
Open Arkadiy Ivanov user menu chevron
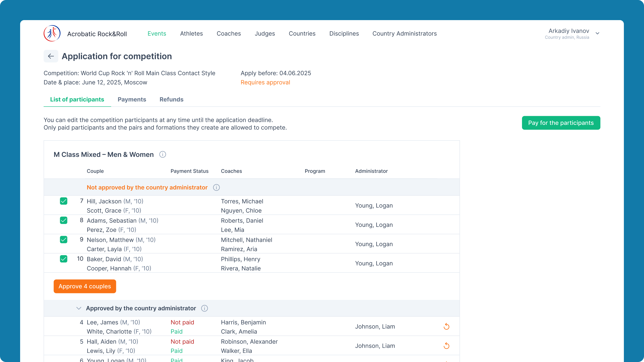click(597, 33)
